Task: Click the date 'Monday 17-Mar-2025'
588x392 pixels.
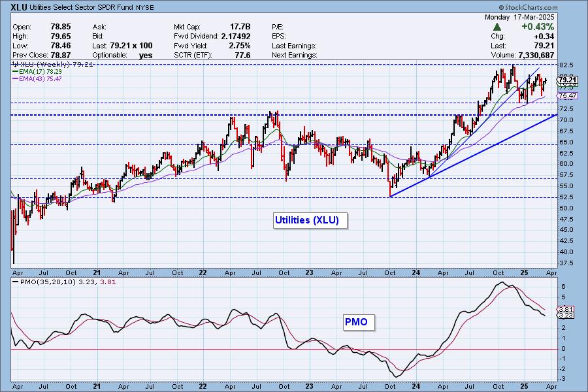Action: [x=519, y=17]
